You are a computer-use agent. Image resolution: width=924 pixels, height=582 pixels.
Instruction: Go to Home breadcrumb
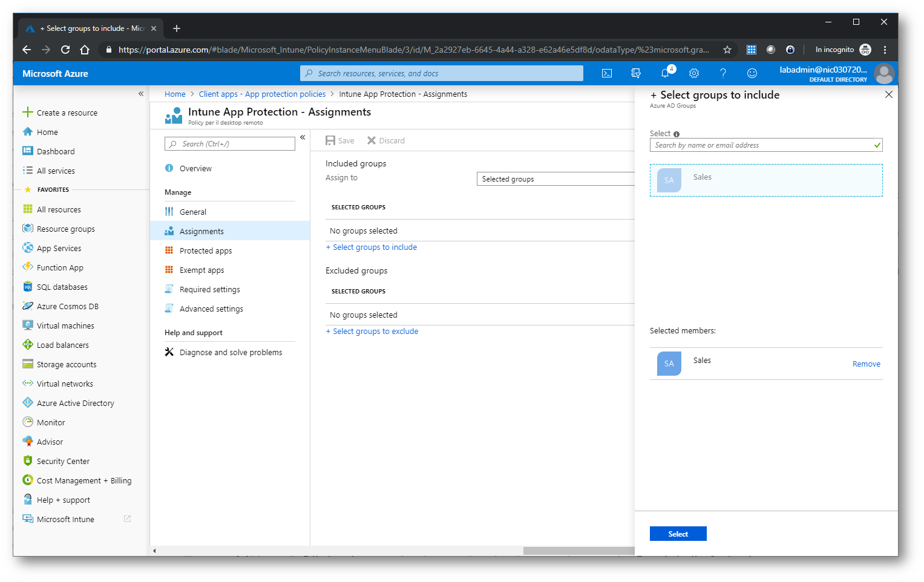click(x=175, y=94)
